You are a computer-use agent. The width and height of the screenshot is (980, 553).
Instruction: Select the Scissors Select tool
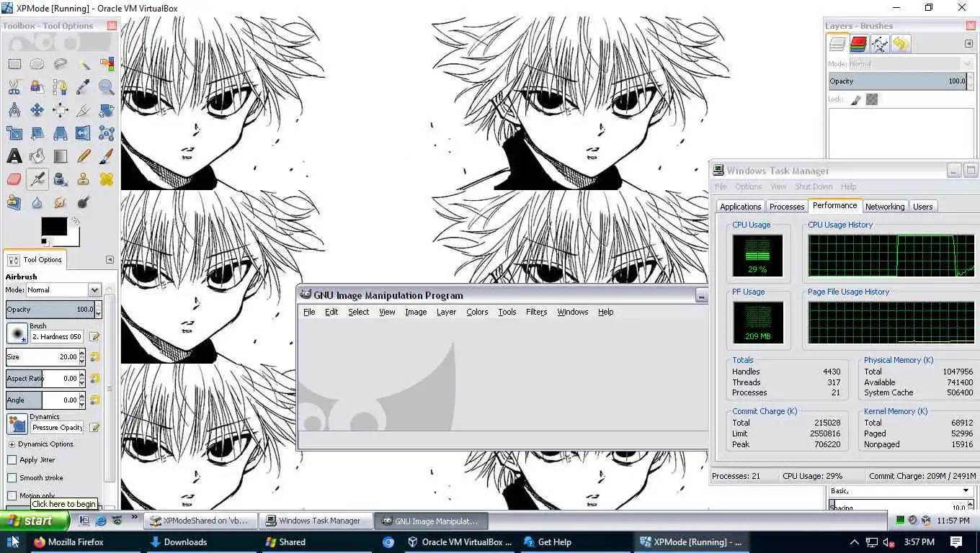tap(14, 87)
